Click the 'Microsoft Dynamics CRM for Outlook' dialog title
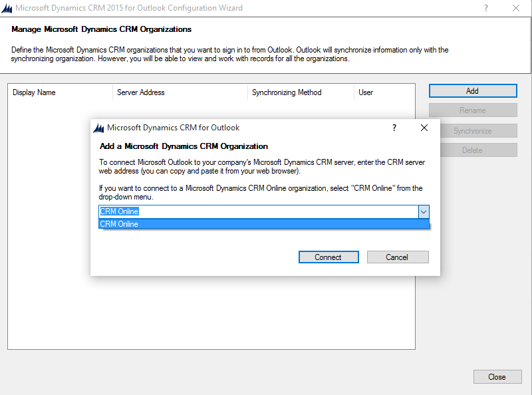This screenshot has height=395, width=532. [x=174, y=128]
